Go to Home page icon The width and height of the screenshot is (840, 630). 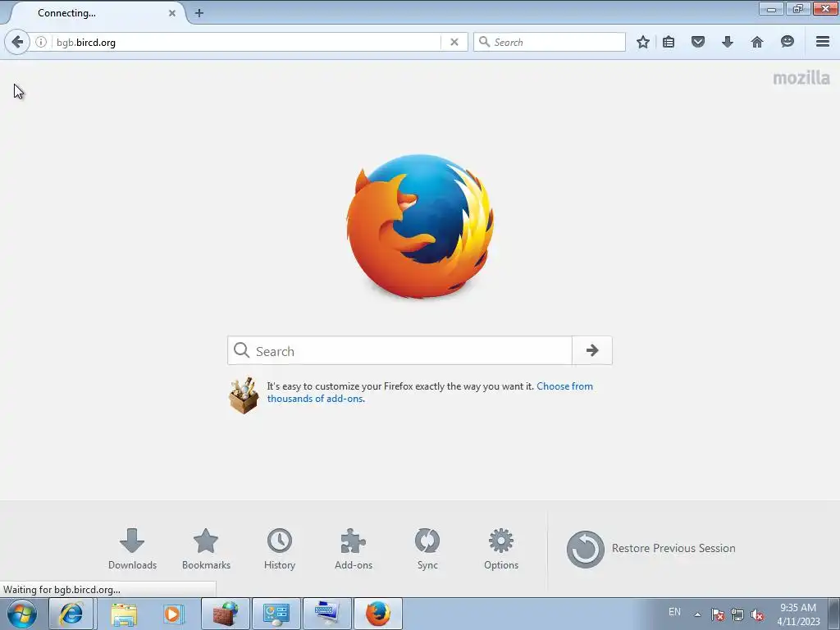pyautogui.click(x=757, y=42)
